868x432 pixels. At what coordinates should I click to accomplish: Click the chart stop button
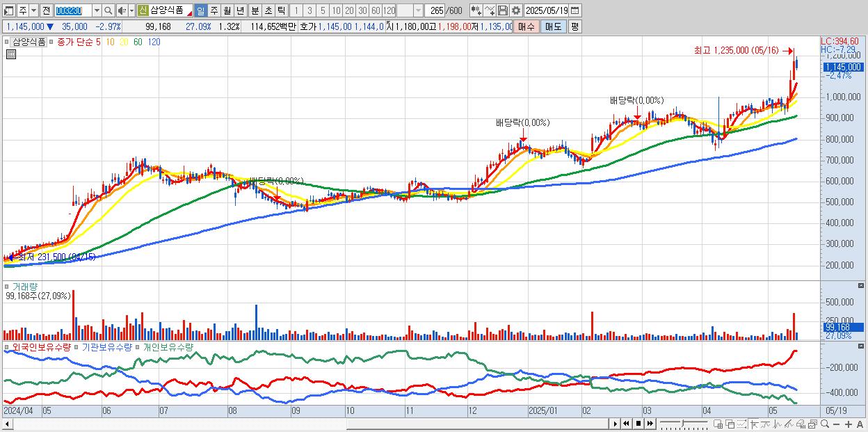click(638, 424)
